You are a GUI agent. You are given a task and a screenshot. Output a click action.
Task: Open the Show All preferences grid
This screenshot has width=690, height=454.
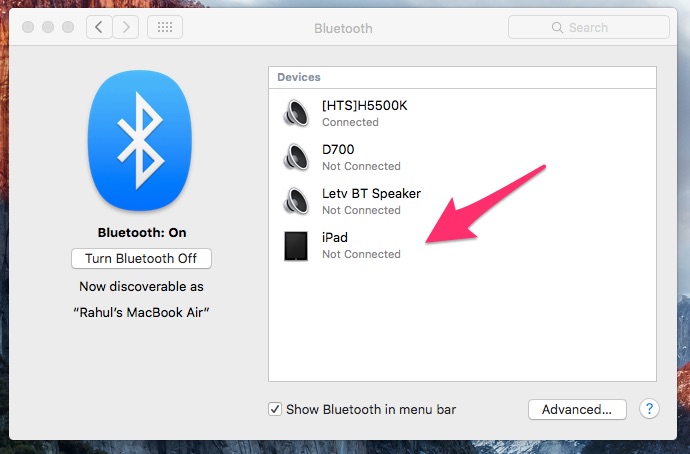pyautogui.click(x=165, y=27)
